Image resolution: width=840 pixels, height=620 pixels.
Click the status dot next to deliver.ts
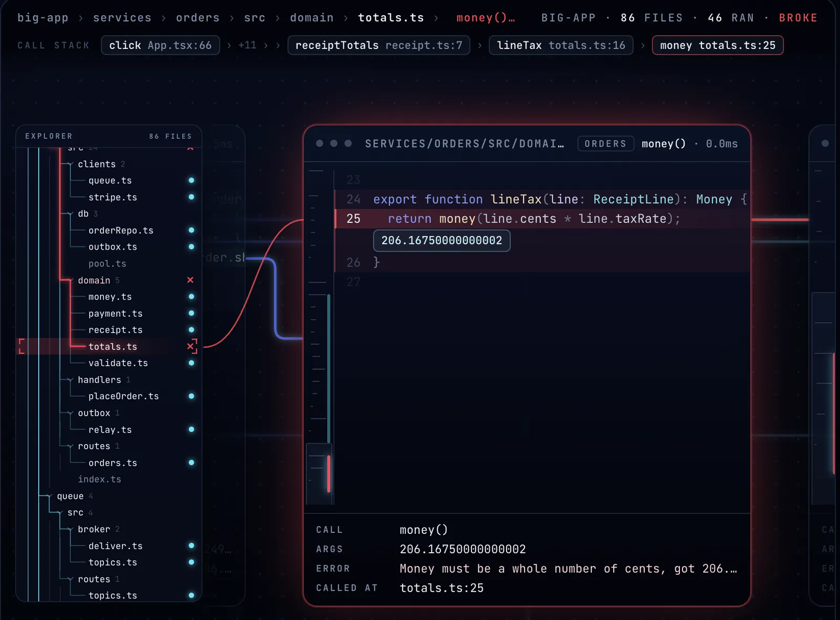tap(192, 545)
